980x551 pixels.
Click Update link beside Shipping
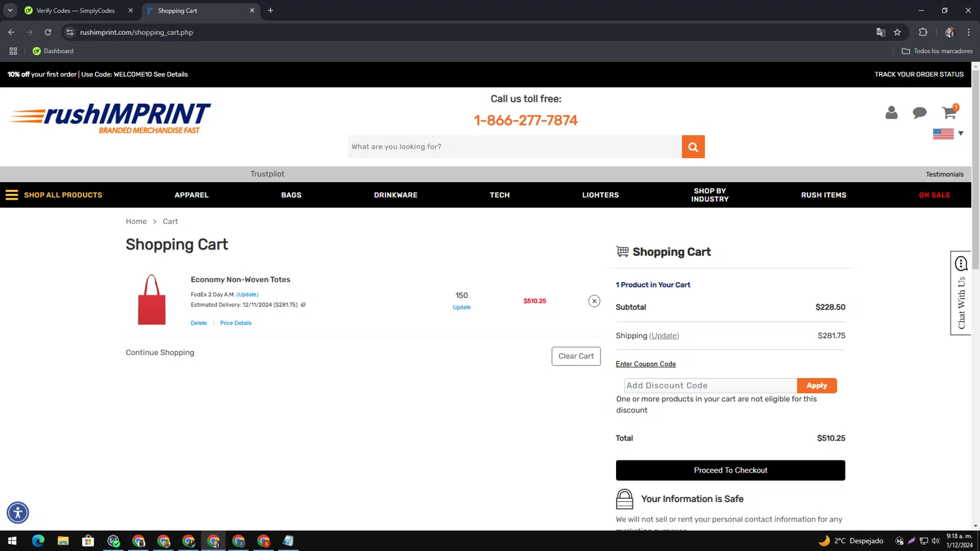pyautogui.click(x=664, y=336)
